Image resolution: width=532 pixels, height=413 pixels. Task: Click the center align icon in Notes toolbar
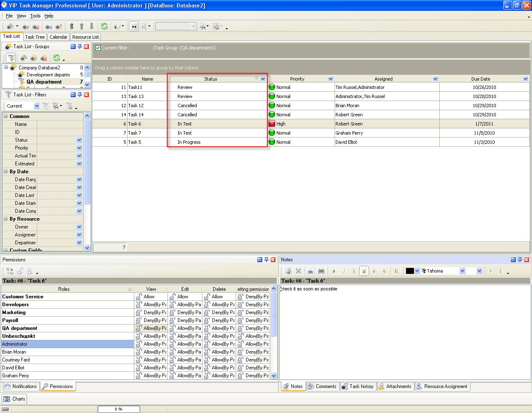pyautogui.click(x=374, y=271)
